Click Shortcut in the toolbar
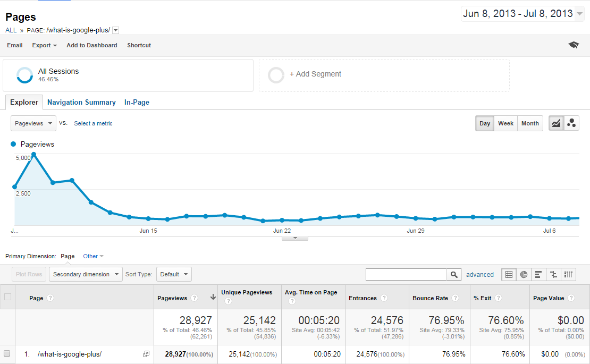 pos(139,45)
